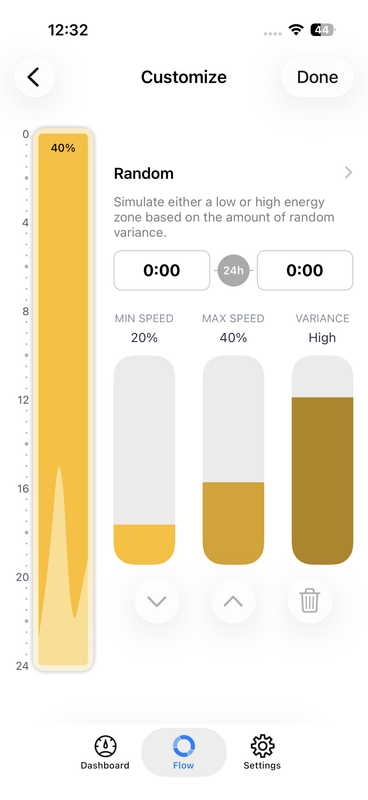The height and width of the screenshot is (800, 368).
Task: Switch to the Flow tab
Action: [184, 753]
